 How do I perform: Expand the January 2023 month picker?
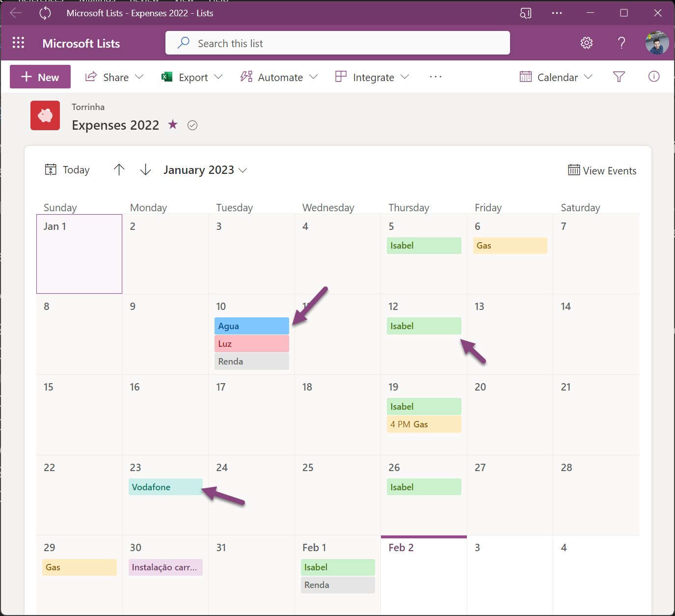click(x=205, y=170)
